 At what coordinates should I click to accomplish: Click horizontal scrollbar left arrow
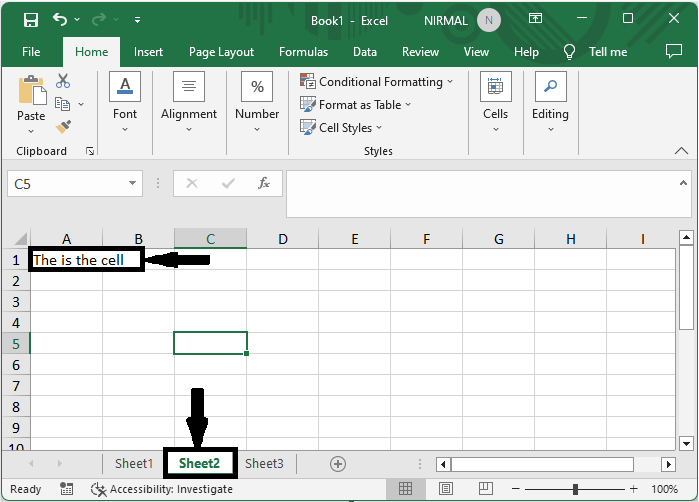tap(443, 464)
